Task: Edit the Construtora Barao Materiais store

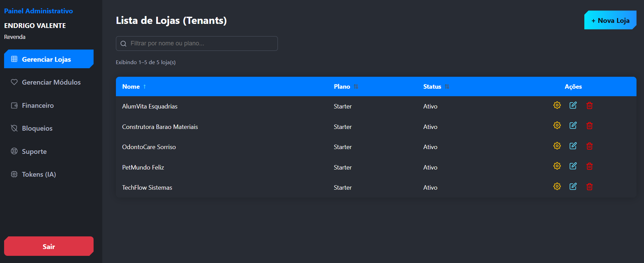Action: (573, 126)
